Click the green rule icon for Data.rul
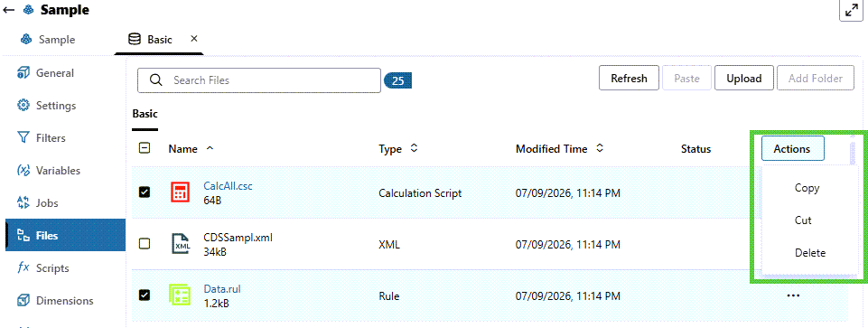This screenshot has width=868, height=328. [x=180, y=295]
